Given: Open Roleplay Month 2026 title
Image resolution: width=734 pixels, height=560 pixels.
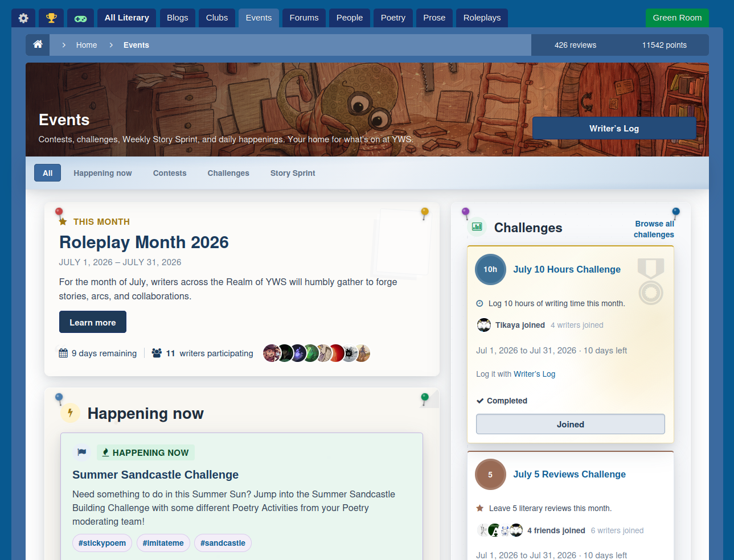Looking at the screenshot, I should (x=143, y=242).
